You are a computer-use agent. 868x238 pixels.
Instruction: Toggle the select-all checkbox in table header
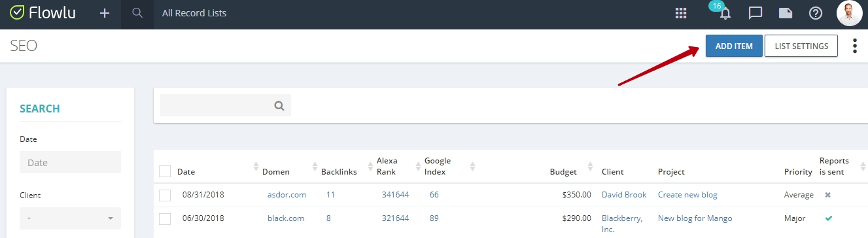(x=165, y=171)
